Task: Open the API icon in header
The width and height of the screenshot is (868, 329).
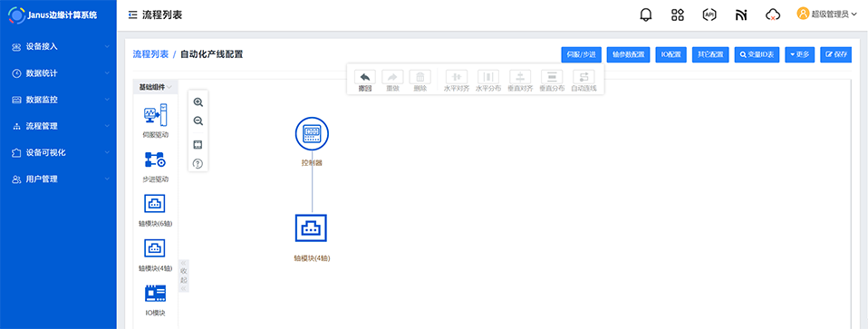Action: (709, 15)
